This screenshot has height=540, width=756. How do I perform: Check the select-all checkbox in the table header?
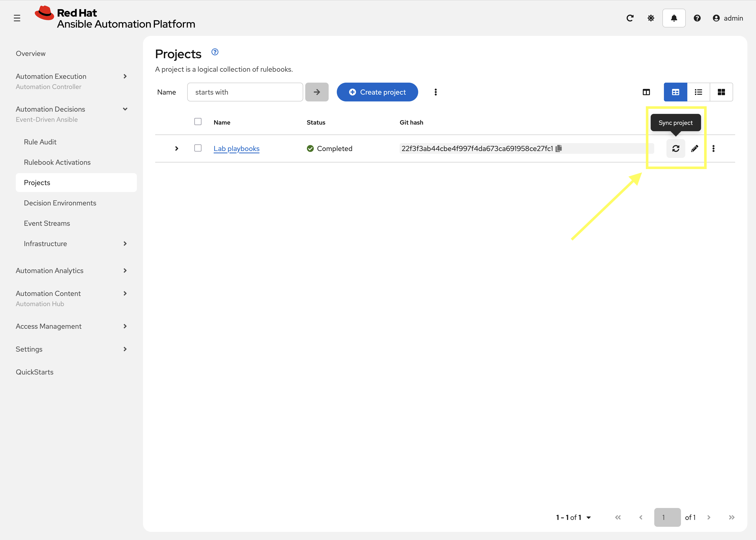[x=198, y=122]
